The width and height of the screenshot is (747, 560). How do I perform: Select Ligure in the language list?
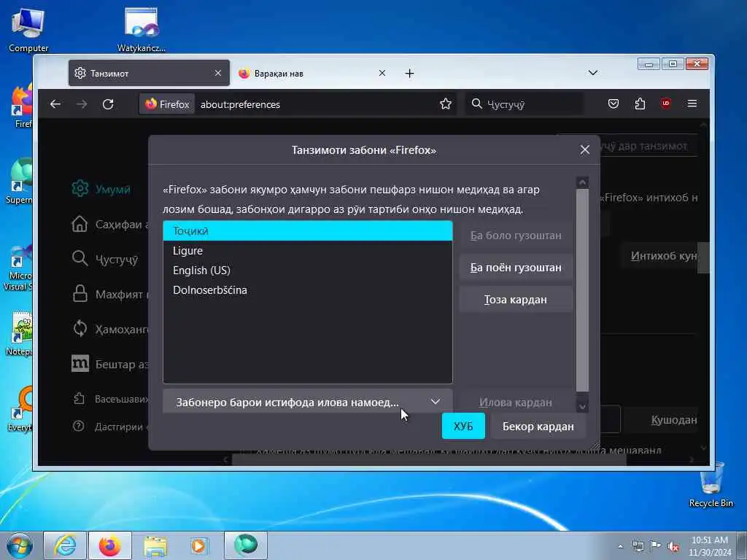tap(308, 251)
